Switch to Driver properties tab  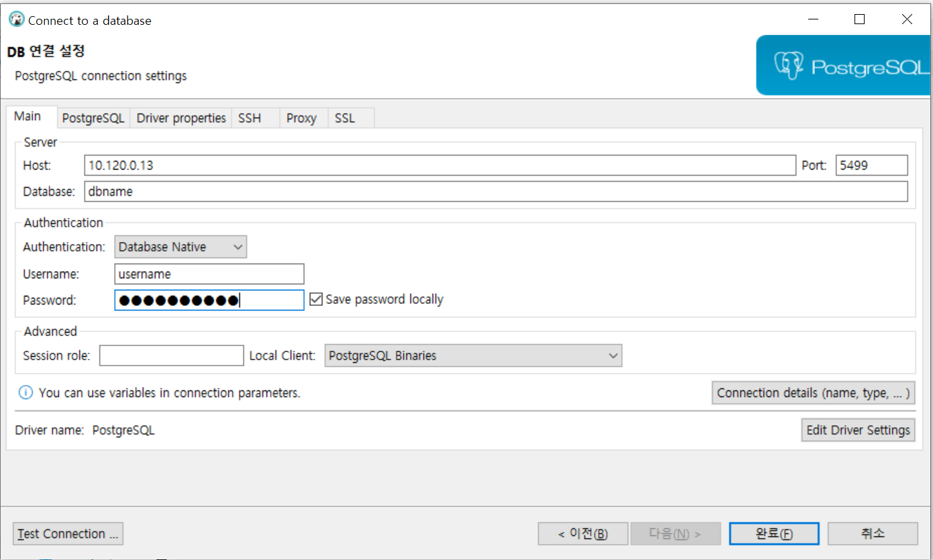[181, 118]
